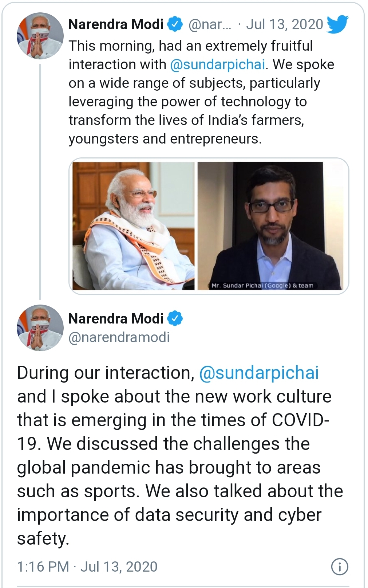368x588 pixels.
Task: Click the thread connector line between tweets
Action: click(40, 182)
